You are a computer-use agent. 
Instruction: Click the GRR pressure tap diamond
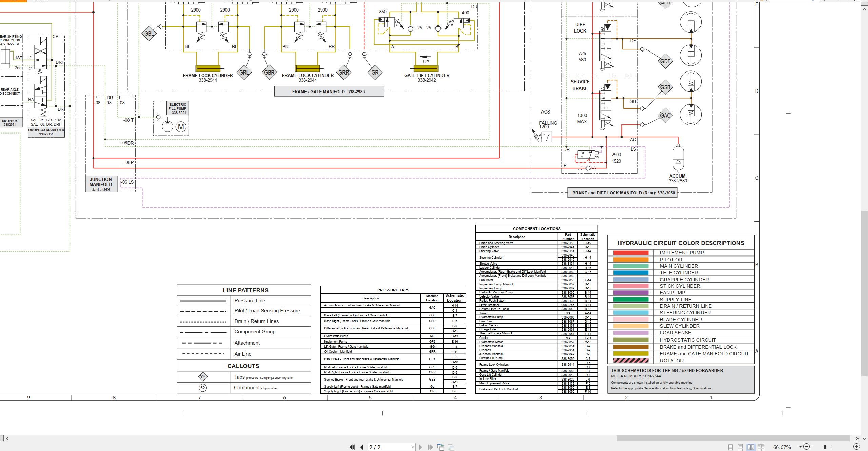pyautogui.click(x=343, y=72)
